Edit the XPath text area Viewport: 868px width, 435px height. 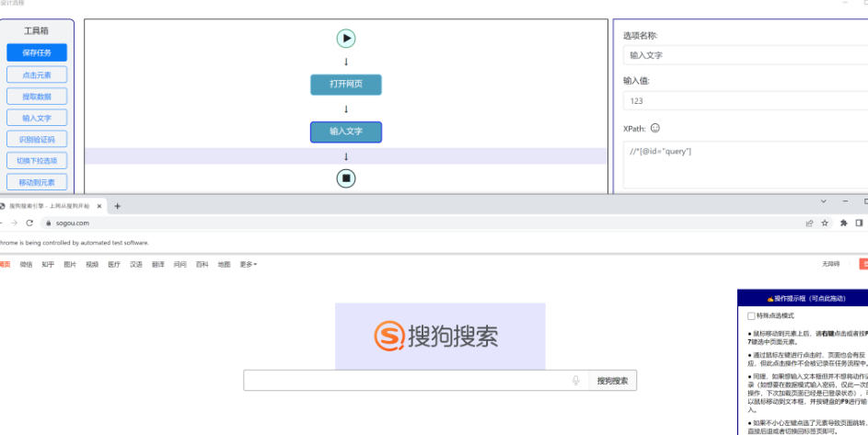coord(745,165)
